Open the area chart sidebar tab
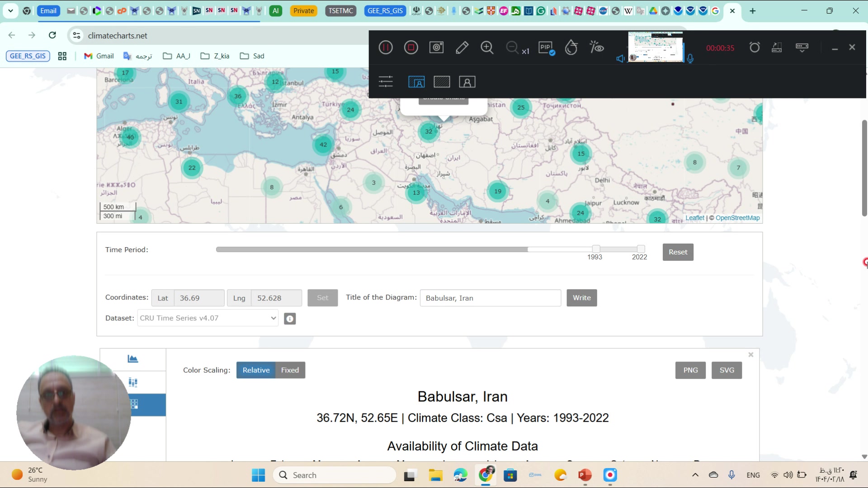The height and width of the screenshot is (488, 868). pyautogui.click(x=133, y=359)
